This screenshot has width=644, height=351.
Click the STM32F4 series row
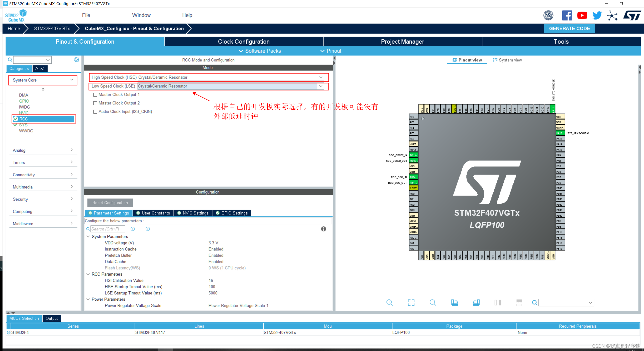pyautogui.click(x=323, y=332)
